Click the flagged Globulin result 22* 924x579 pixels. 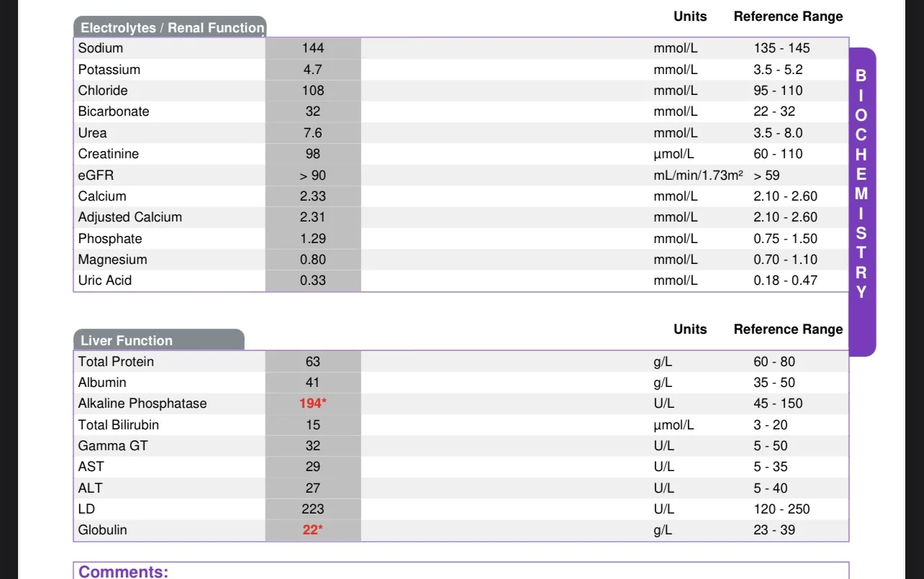[313, 530]
